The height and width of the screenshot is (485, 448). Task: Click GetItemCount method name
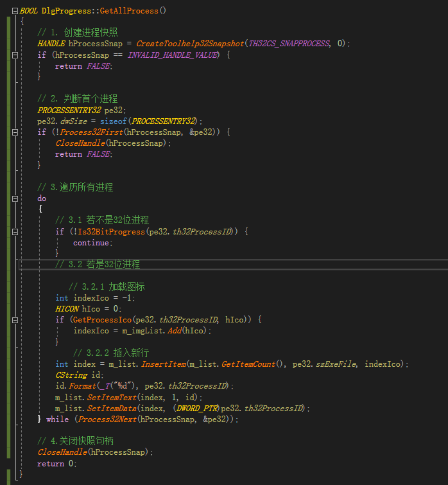[248, 364]
